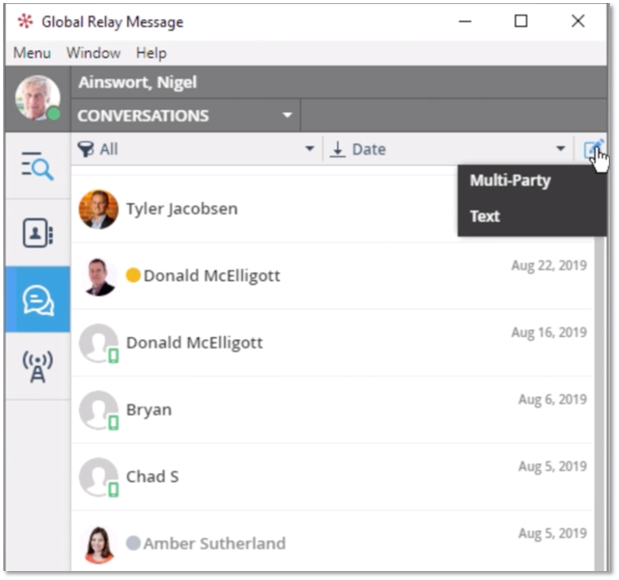
Task: Maximize the Global Relay Message window
Action: click(521, 21)
